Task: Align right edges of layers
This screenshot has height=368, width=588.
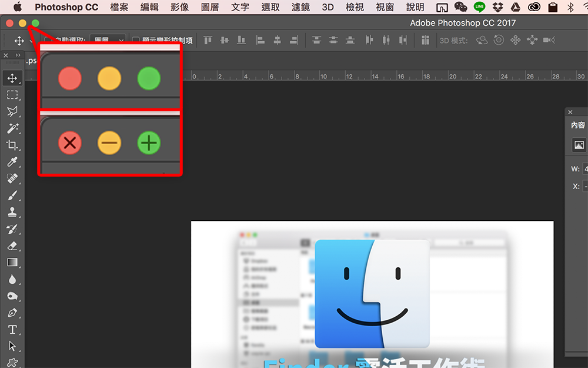Action: pyautogui.click(x=294, y=40)
